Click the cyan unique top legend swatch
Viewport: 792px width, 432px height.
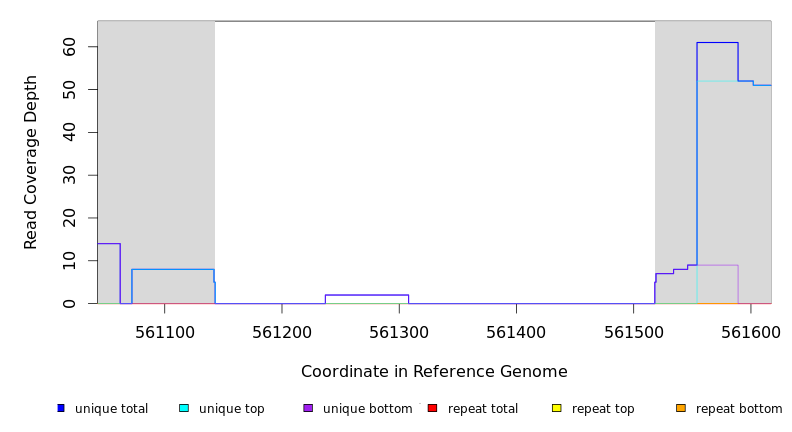[x=184, y=408]
